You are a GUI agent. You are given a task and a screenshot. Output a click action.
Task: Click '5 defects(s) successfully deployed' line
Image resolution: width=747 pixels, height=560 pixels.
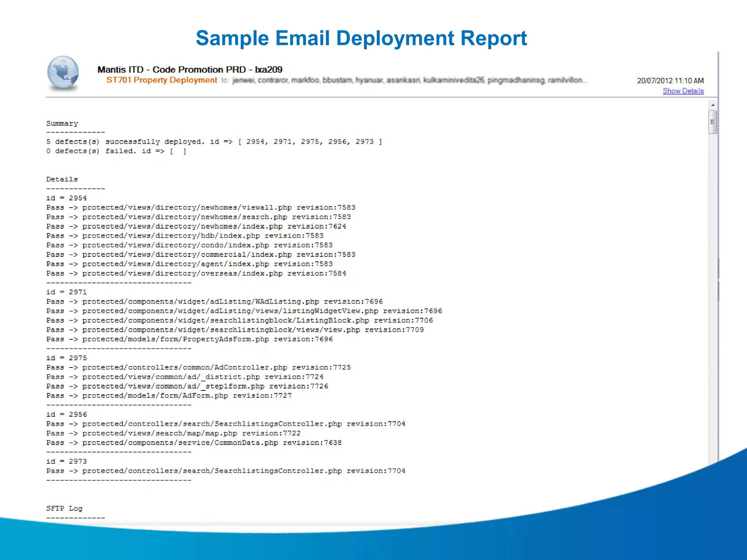pos(214,141)
